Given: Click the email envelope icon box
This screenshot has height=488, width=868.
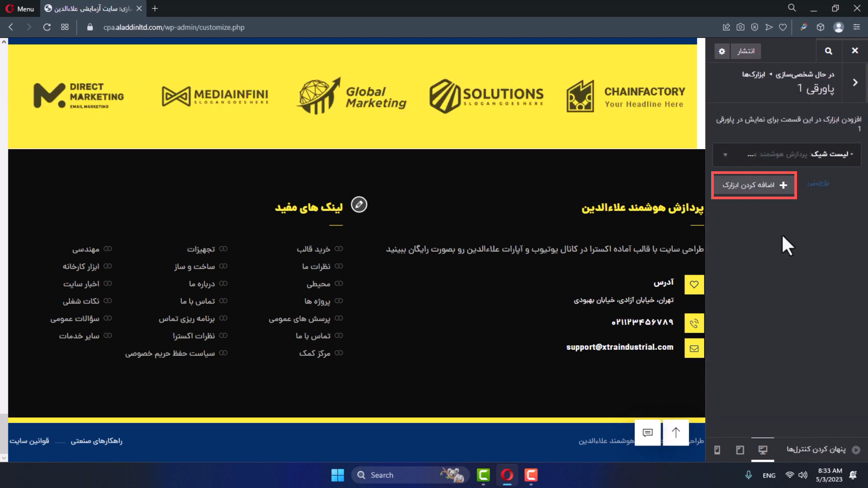Looking at the screenshot, I should coord(694,348).
